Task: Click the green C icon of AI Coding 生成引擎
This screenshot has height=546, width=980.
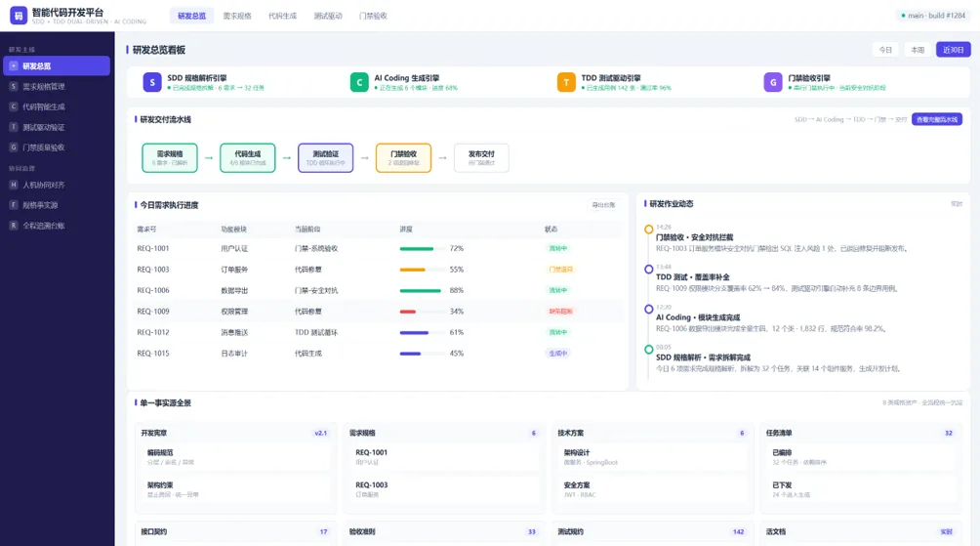Action: point(359,82)
